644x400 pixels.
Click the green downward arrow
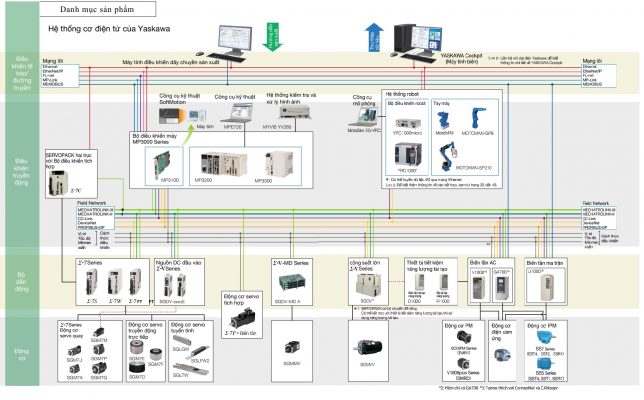point(273,37)
